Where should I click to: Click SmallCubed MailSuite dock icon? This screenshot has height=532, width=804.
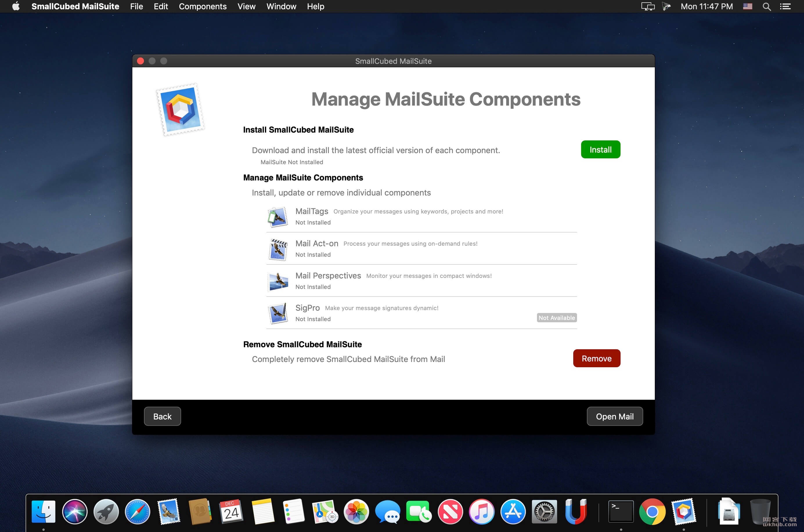coord(684,511)
